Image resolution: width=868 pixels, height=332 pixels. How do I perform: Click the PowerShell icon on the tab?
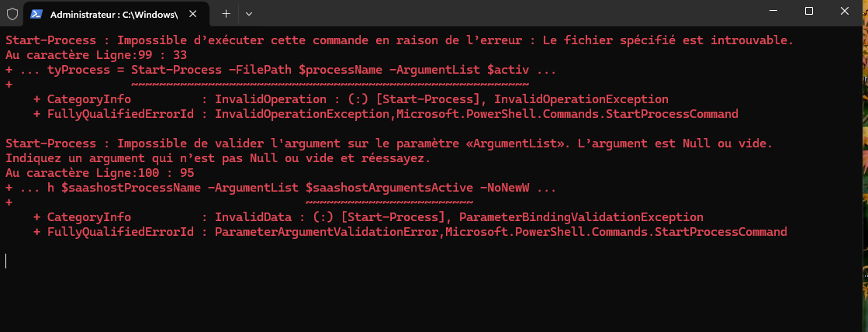37,14
